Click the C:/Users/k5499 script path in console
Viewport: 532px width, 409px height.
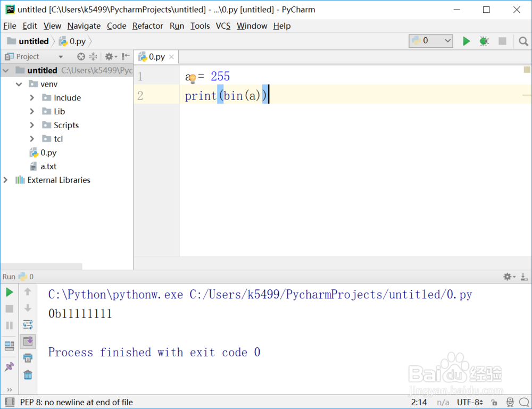click(330, 295)
